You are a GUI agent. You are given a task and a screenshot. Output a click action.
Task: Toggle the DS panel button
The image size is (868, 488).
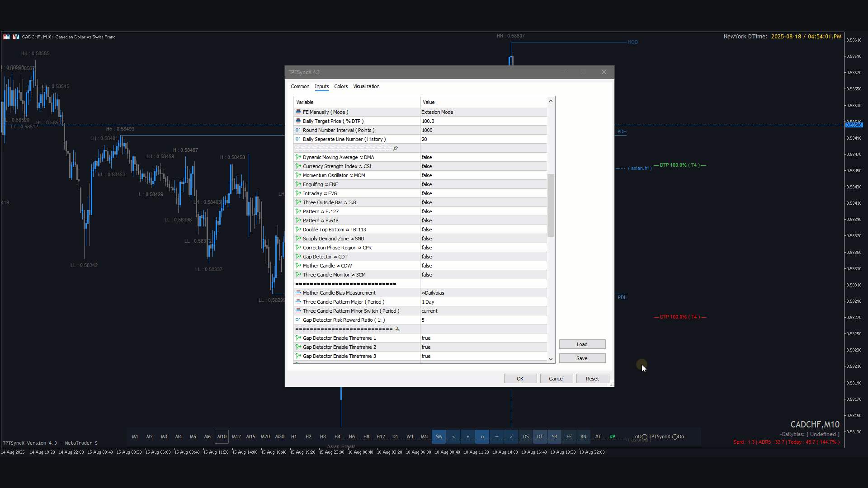pos(525,436)
